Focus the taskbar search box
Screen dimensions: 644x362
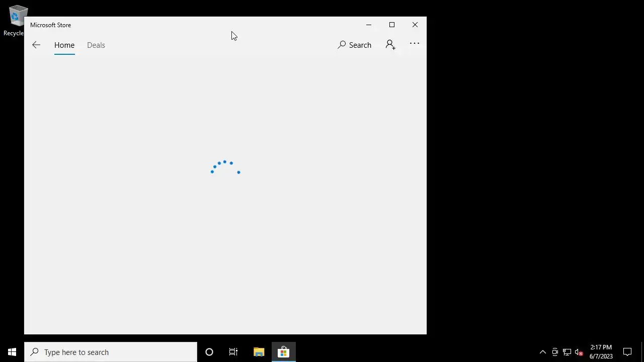111,352
